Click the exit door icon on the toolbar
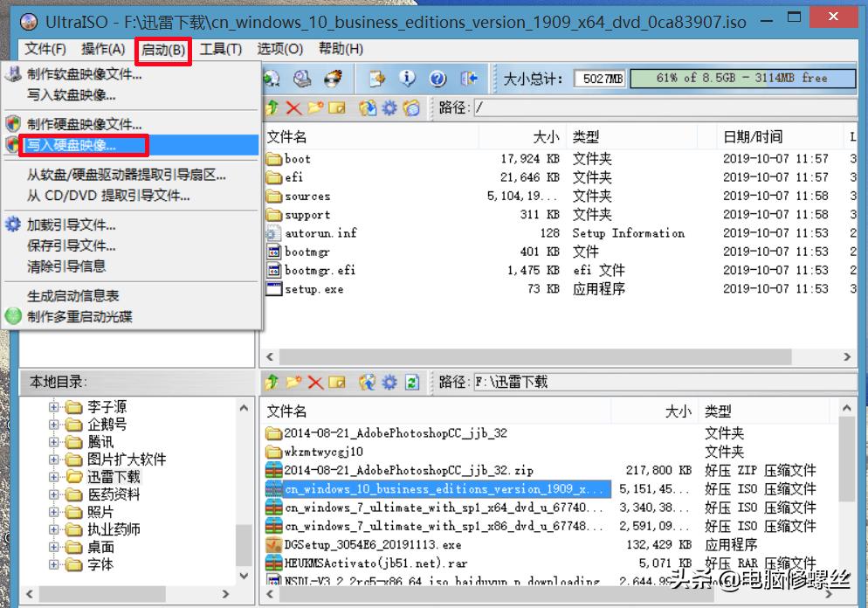Screen dimensions: 868x608 [x=469, y=78]
